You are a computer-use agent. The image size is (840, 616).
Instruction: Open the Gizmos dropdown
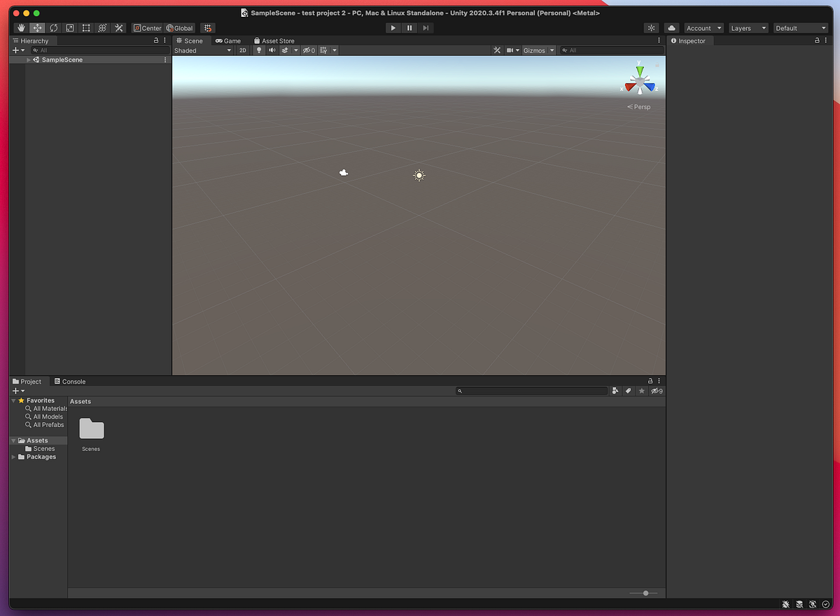[538, 50]
